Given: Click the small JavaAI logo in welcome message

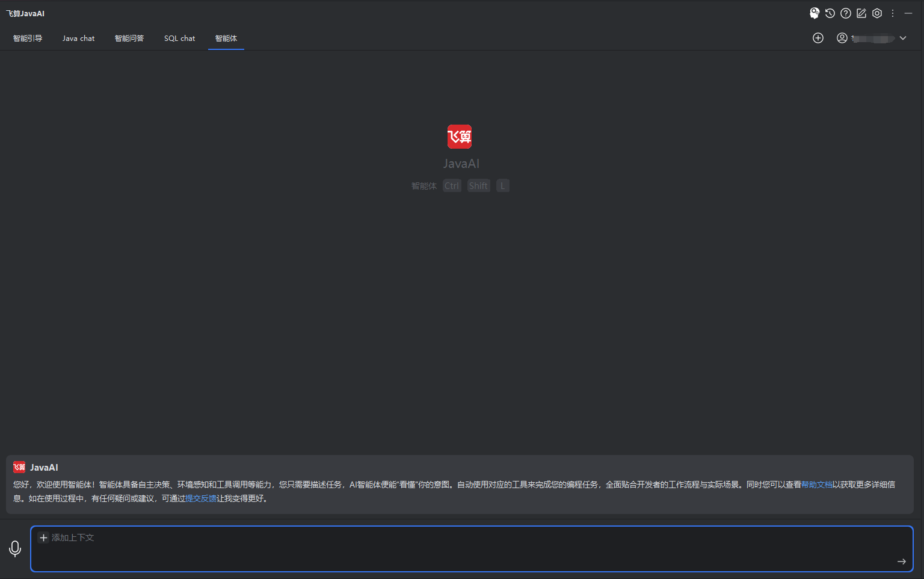Looking at the screenshot, I should pyautogui.click(x=19, y=467).
